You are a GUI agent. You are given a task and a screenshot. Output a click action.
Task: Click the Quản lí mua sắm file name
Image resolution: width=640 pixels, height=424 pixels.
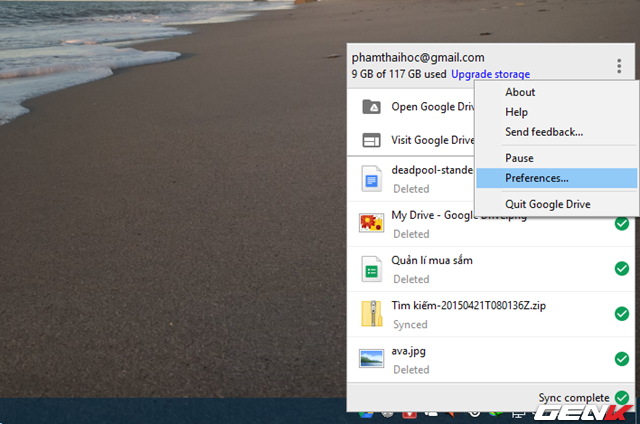click(x=432, y=260)
